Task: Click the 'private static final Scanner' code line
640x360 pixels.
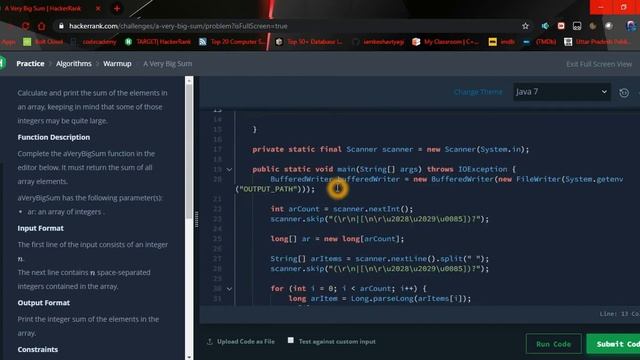Action: 391,149
